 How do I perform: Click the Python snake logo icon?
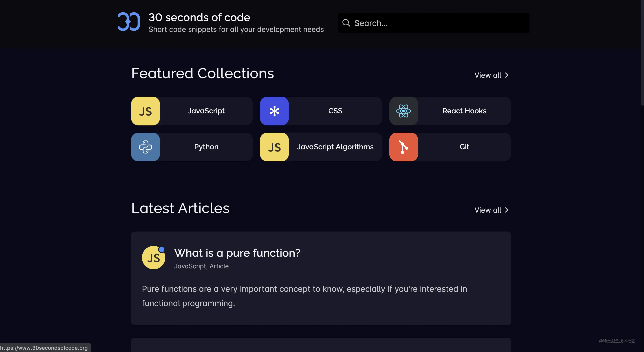tap(145, 147)
